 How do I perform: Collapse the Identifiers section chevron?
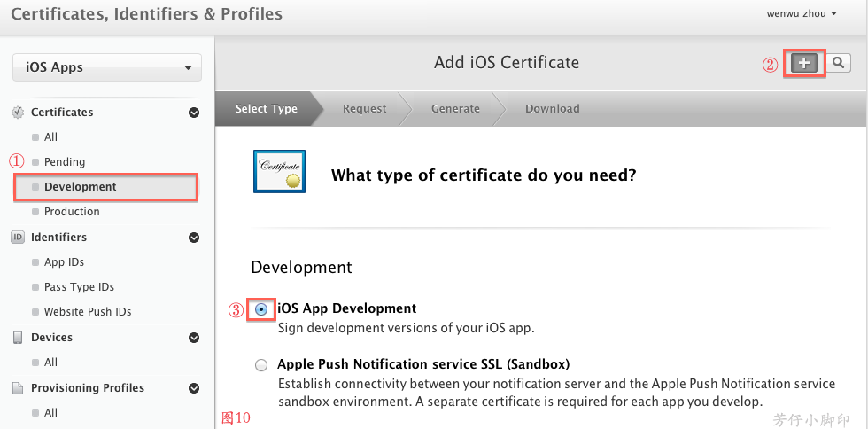pyautogui.click(x=194, y=238)
